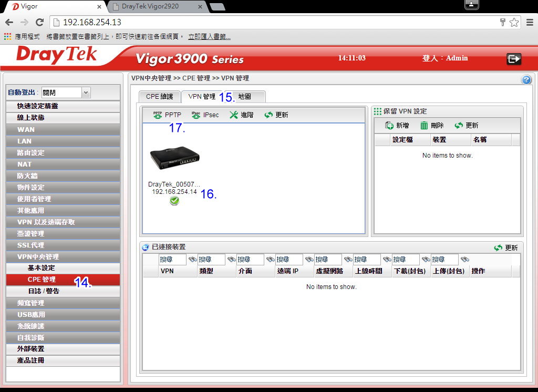
Task: Click the binoculars icon for upload packets column
Action: (x=465, y=260)
